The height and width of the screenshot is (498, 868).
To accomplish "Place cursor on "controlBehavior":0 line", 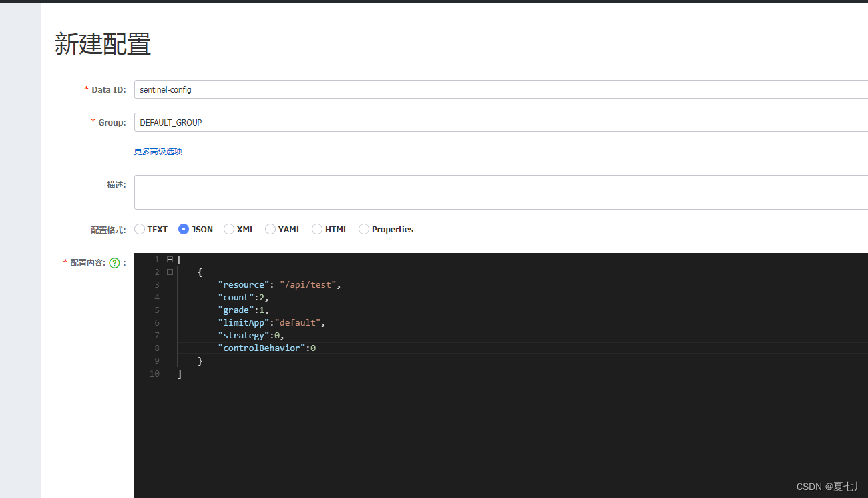I will (x=267, y=348).
